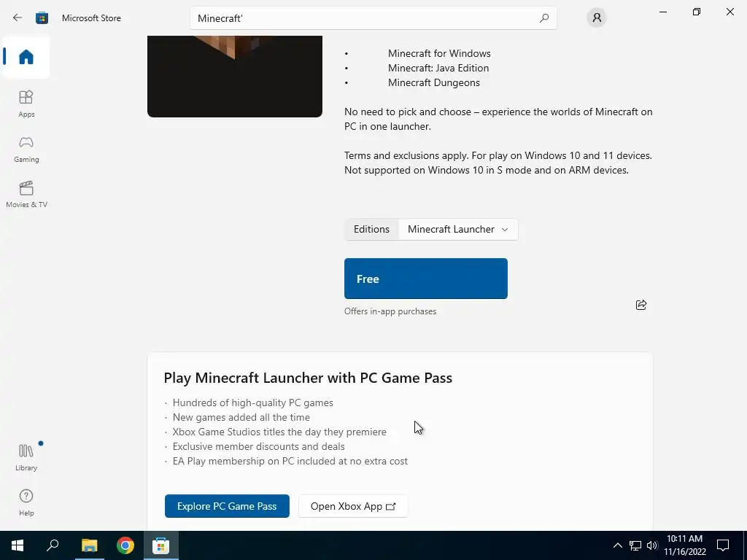The height and width of the screenshot is (560, 747).
Task: Click Explore PC Game Pass button
Action: click(x=227, y=506)
